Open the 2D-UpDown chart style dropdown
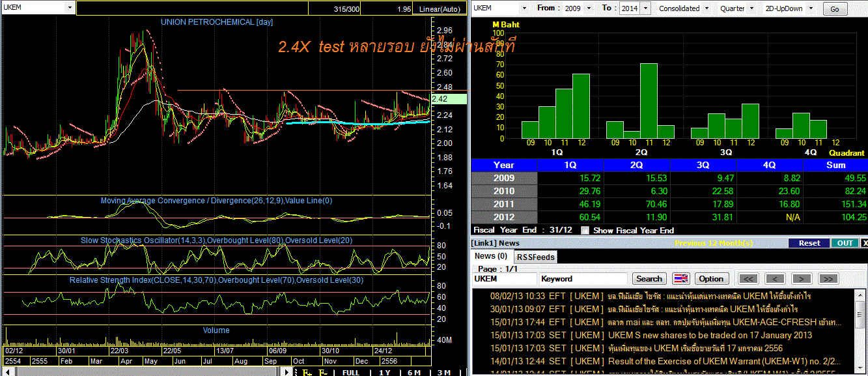Screen dimensions: 868x376 pyautogui.click(x=811, y=8)
